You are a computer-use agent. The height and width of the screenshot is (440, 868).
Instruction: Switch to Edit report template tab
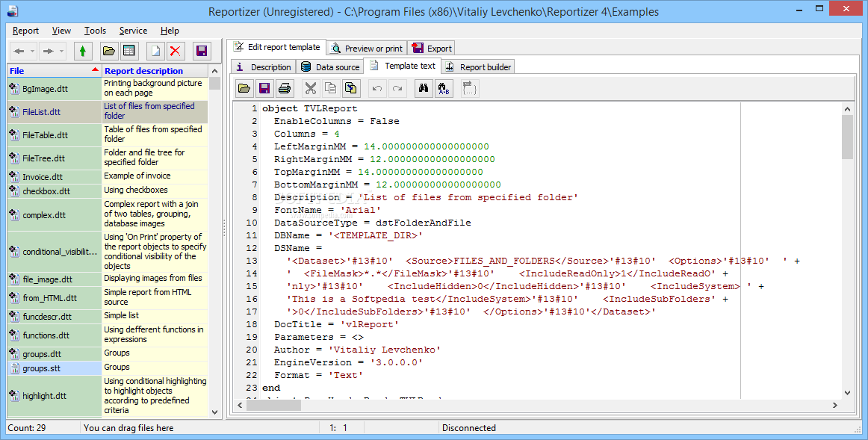277,47
